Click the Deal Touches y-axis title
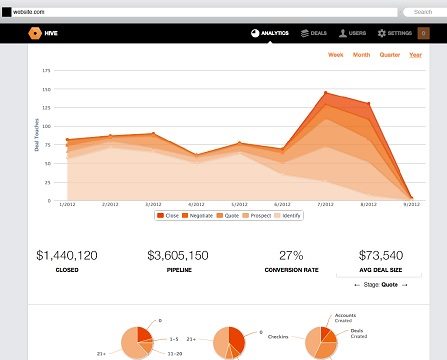 (37, 135)
